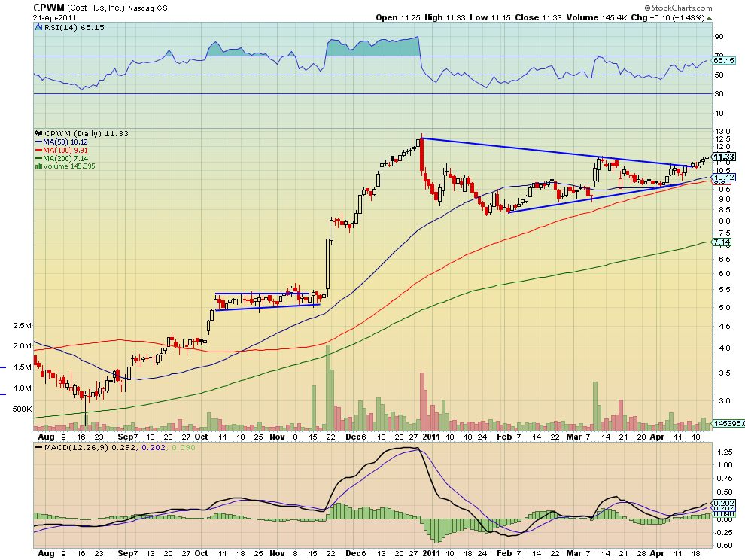Click the 13.0 label on price axis
745x560 pixels.
722,131
